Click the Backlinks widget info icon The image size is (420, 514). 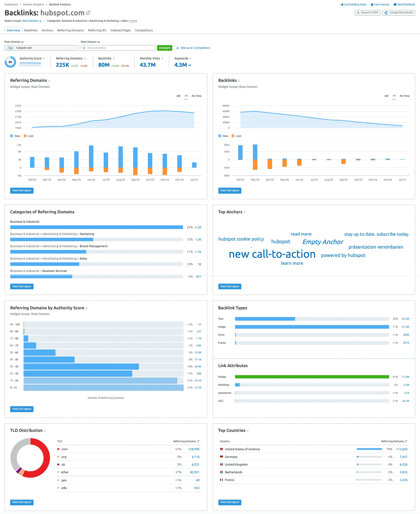[239, 81]
